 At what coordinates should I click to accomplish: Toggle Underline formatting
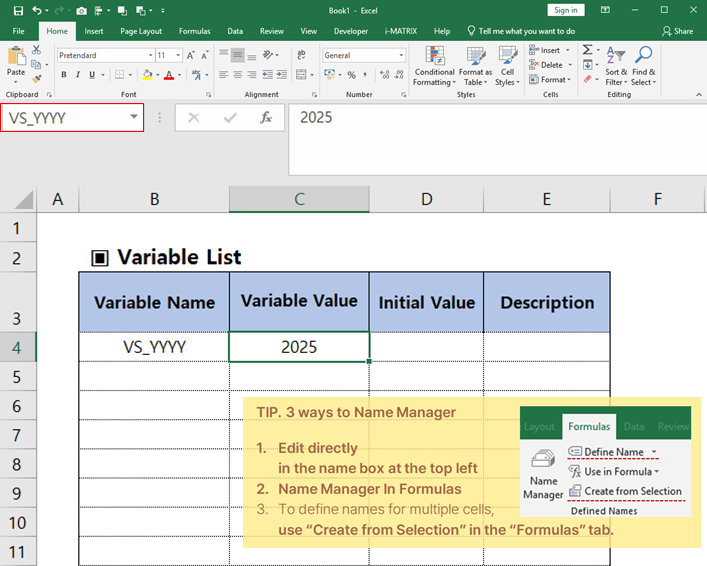pos(93,75)
